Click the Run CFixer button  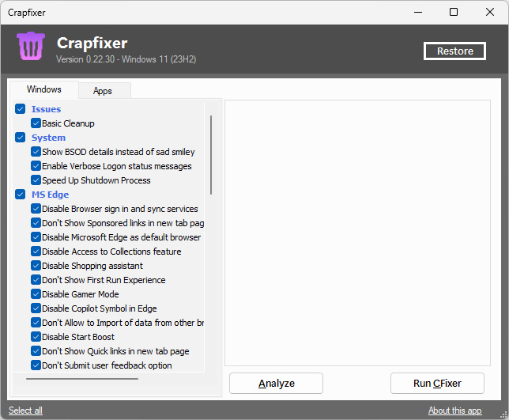tap(437, 384)
